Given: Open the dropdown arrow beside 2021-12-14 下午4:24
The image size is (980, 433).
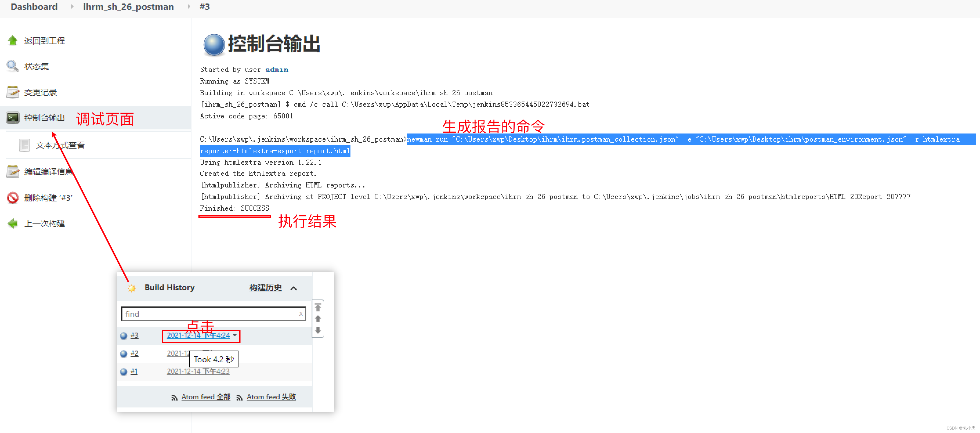Looking at the screenshot, I should point(235,335).
